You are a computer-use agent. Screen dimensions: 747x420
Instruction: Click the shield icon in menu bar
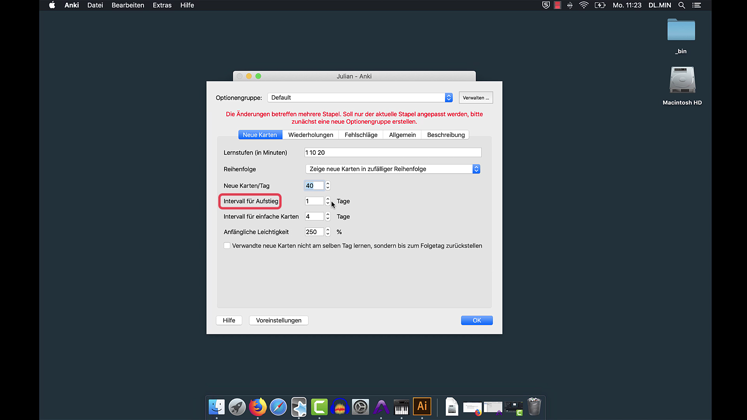(x=546, y=5)
